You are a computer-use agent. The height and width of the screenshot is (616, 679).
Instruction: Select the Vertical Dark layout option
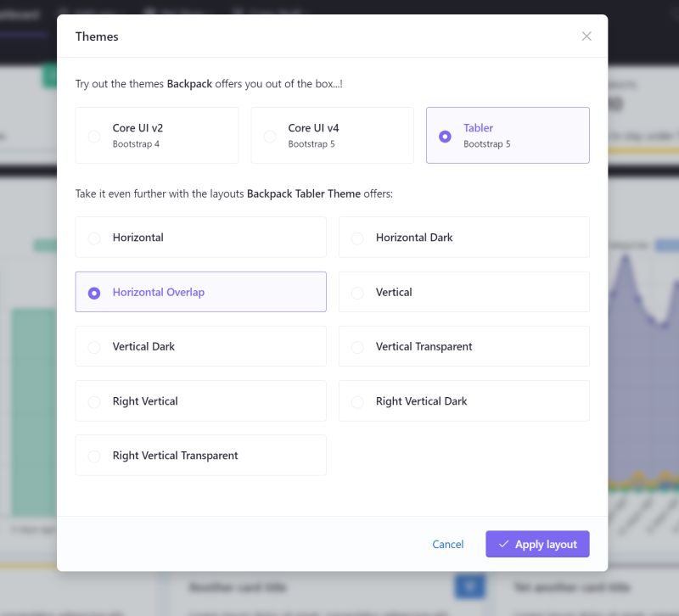[x=94, y=346]
